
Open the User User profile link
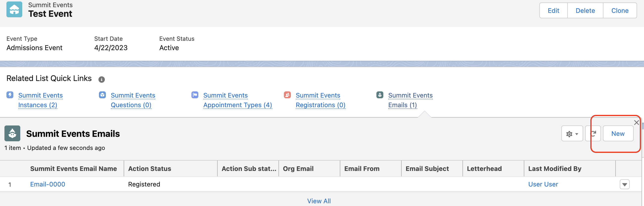(543, 184)
